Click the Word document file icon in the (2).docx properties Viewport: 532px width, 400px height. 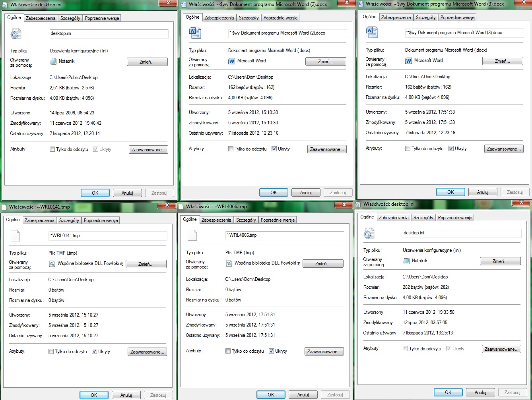(195, 33)
